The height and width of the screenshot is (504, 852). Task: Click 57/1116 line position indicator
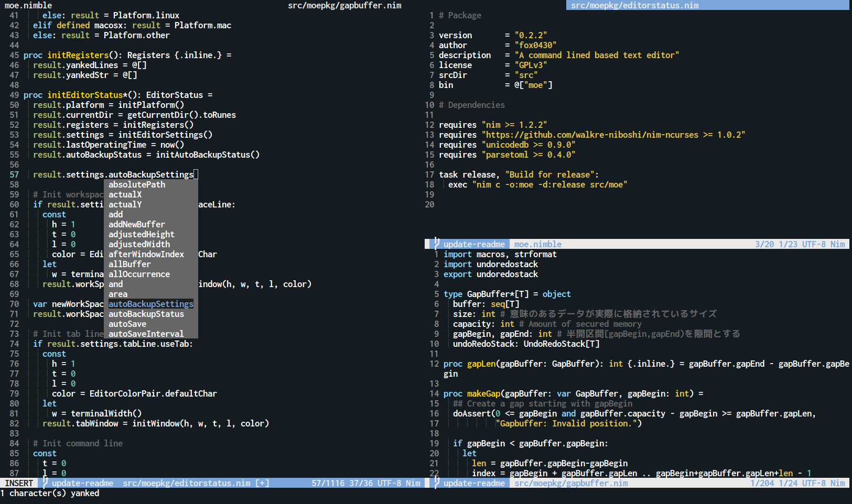click(x=328, y=483)
